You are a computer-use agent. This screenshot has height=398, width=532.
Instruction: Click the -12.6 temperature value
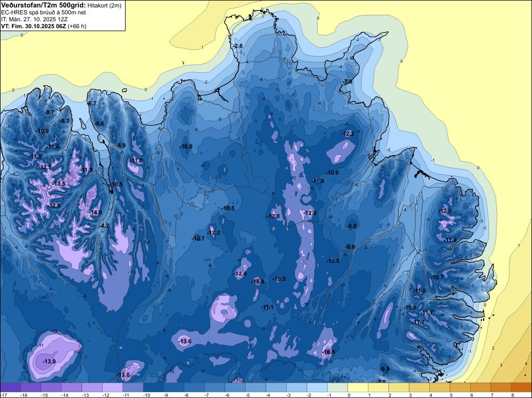(54, 205)
